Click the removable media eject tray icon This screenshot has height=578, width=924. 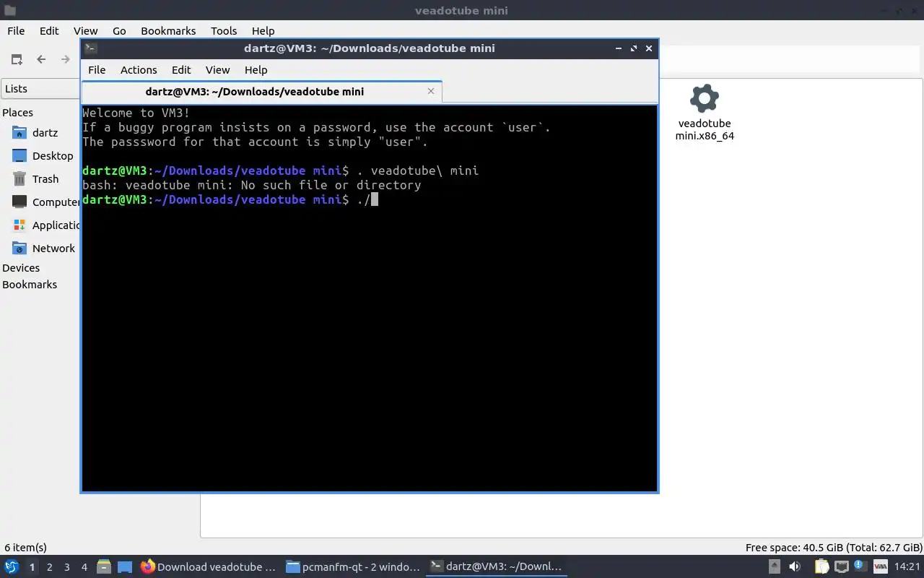(x=774, y=567)
